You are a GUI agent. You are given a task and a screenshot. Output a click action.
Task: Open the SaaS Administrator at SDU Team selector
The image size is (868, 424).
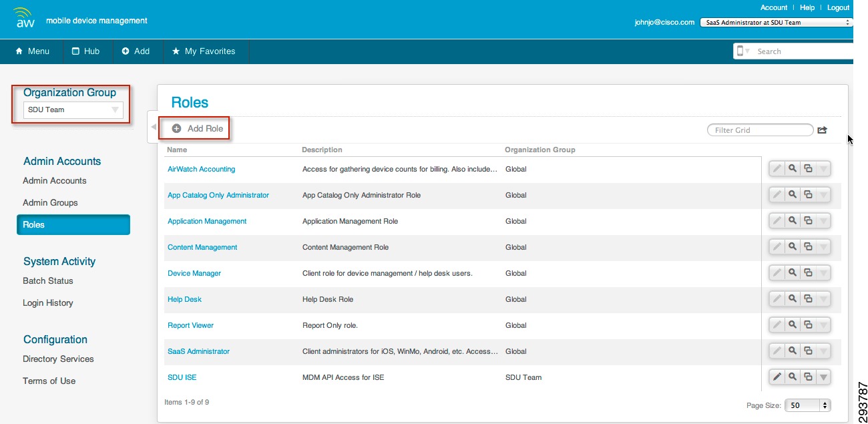click(x=777, y=22)
